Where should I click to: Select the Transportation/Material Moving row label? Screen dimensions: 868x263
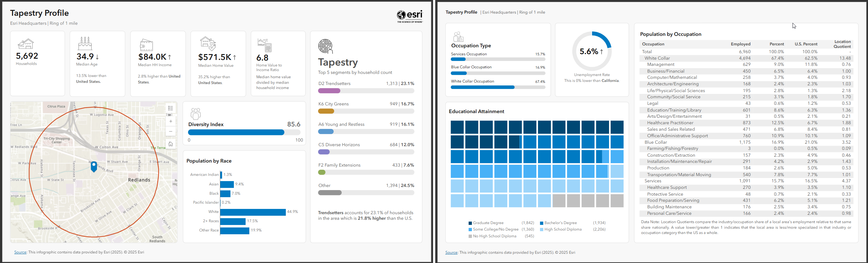(679, 175)
